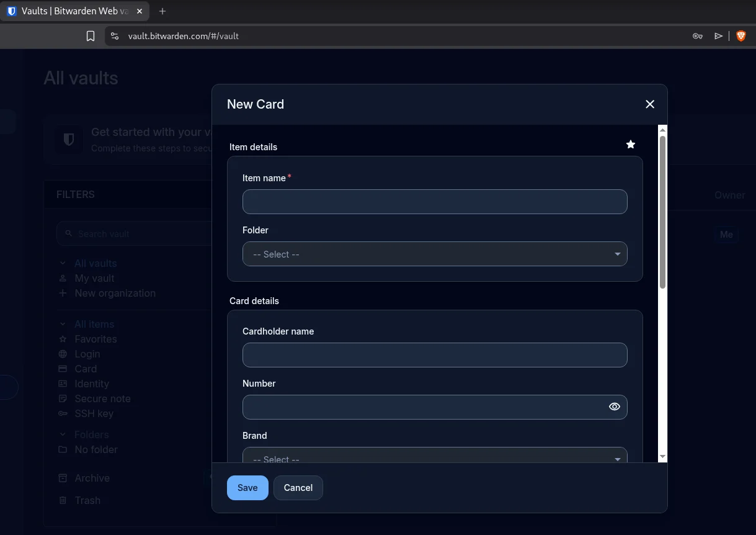
Task: Collapse the All vaults chevron
Action: coord(63,263)
